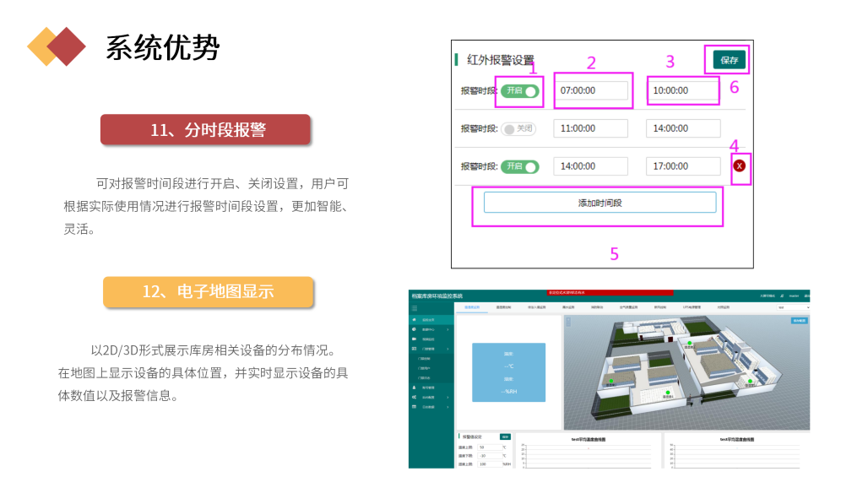Screen dimensions: 868x488
Task: Open the data center icon in sidebar
Action: point(415,330)
